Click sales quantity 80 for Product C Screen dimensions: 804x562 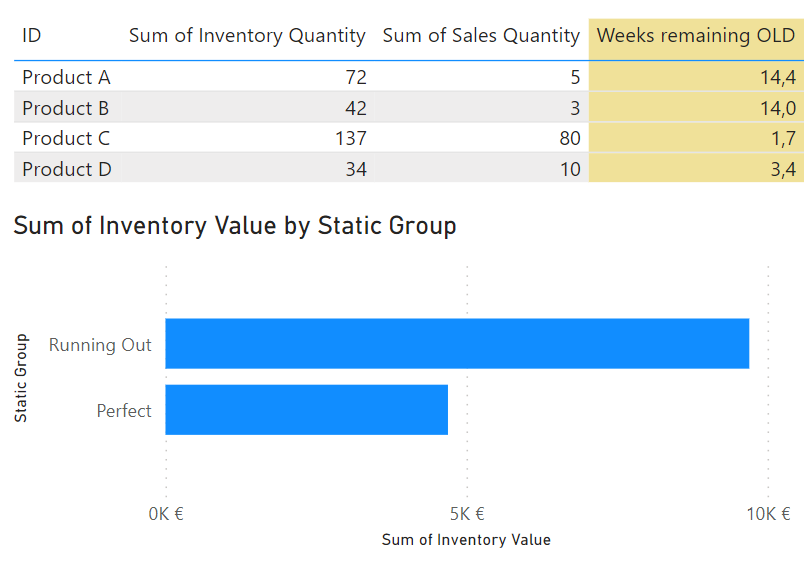pos(570,138)
